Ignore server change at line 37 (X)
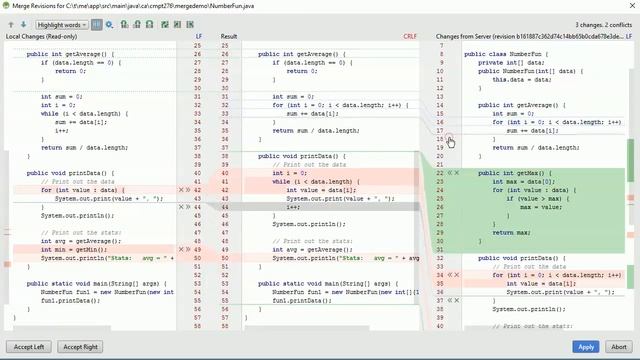 (457, 300)
